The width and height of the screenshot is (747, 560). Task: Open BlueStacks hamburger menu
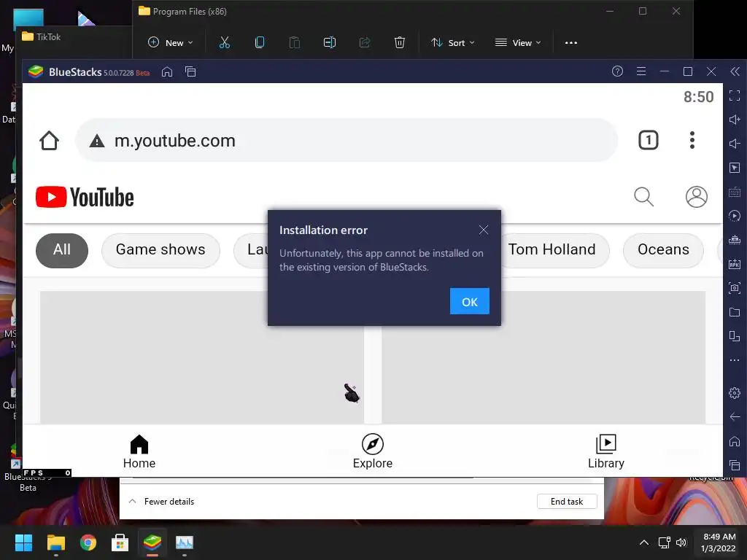point(641,71)
